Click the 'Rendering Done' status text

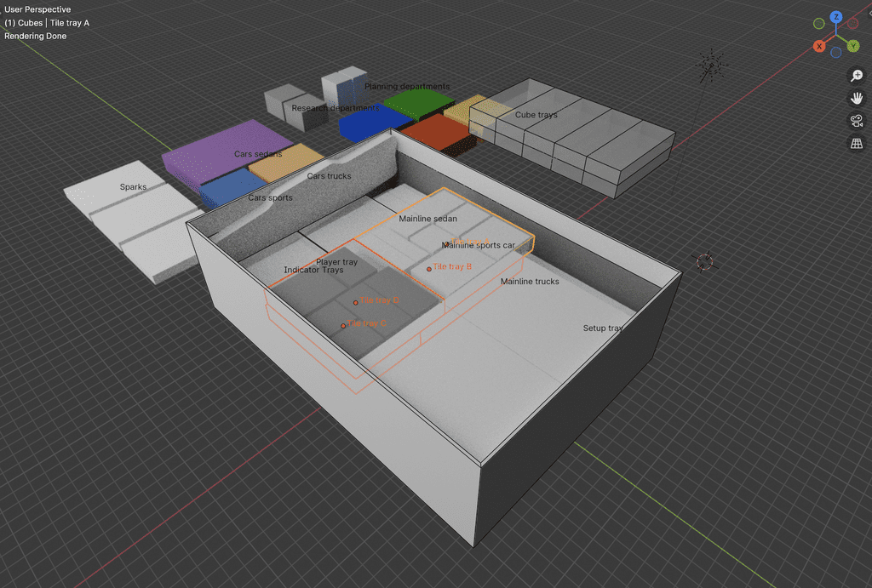coord(36,36)
